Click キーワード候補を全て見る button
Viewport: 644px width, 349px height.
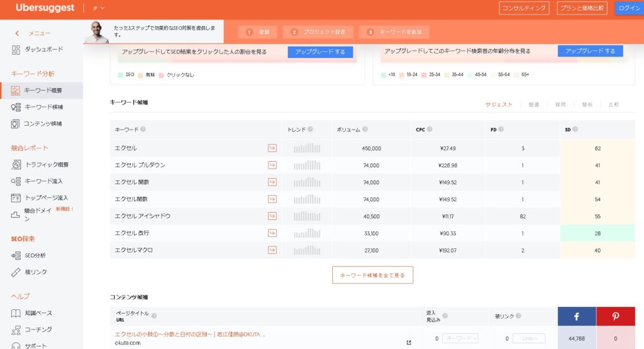pos(372,275)
